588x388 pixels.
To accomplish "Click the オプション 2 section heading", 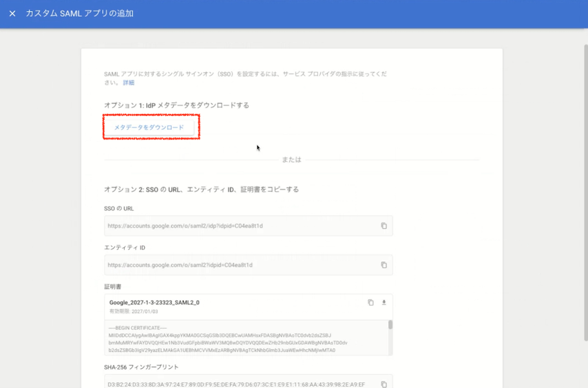I will point(200,188).
